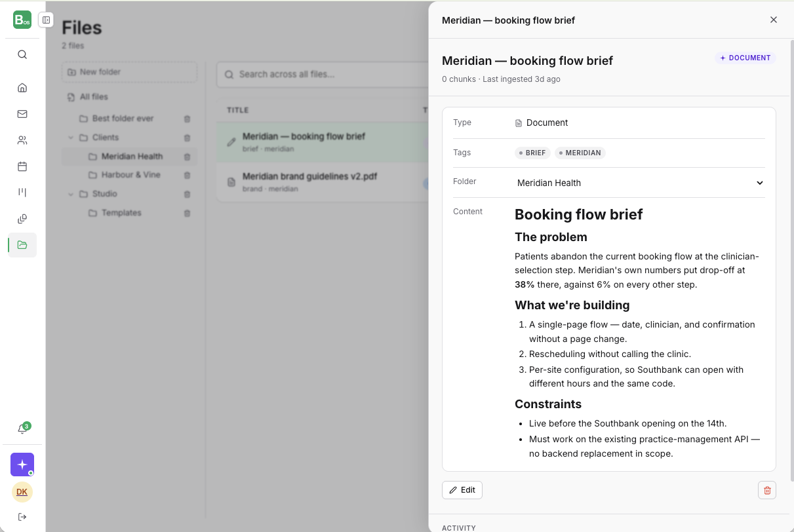Delete the Clients folder
This screenshot has width=794, height=532.
(187, 138)
